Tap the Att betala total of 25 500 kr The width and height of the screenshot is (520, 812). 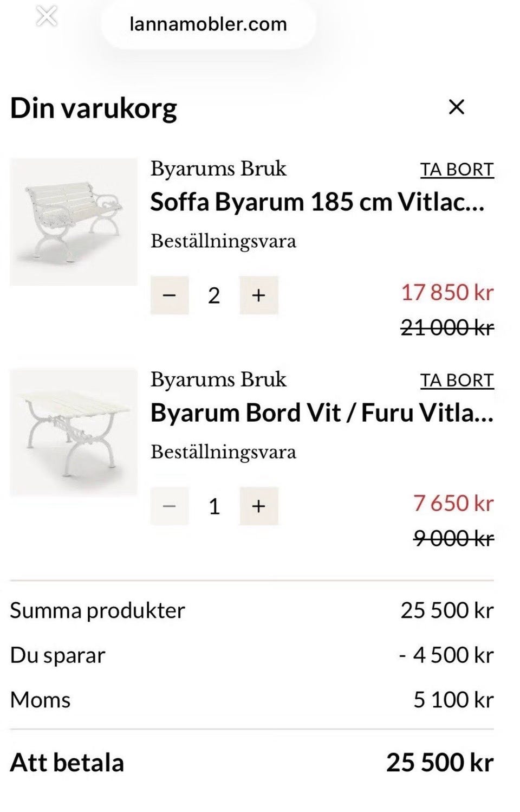[x=439, y=763]
